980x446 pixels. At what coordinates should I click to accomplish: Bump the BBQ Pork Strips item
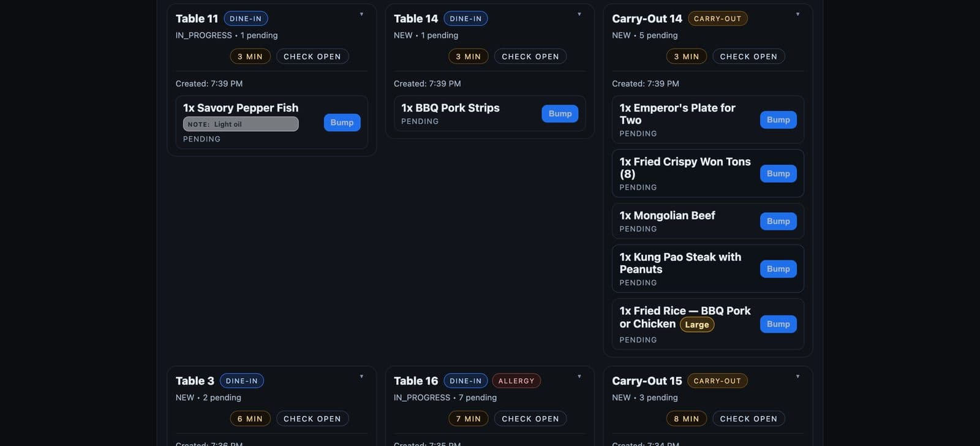coord(560,113)
